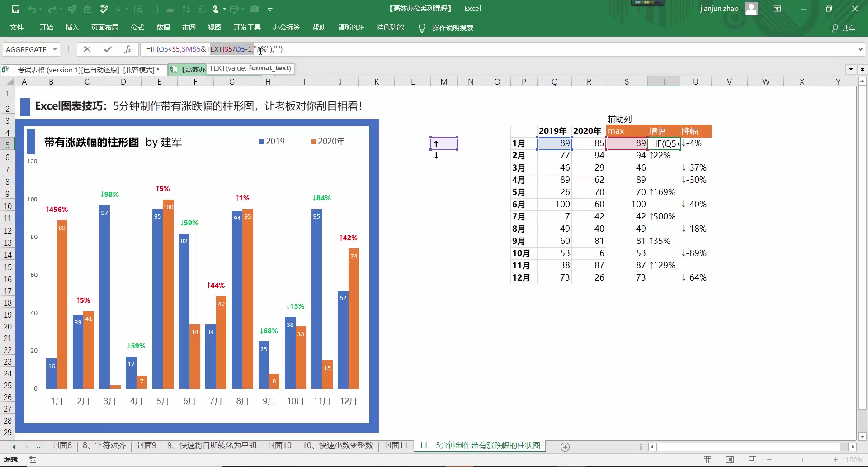Click the macro recording icon in status bar
The height and width of the screenshot is (467, 868).
click(x=33, y=460)
